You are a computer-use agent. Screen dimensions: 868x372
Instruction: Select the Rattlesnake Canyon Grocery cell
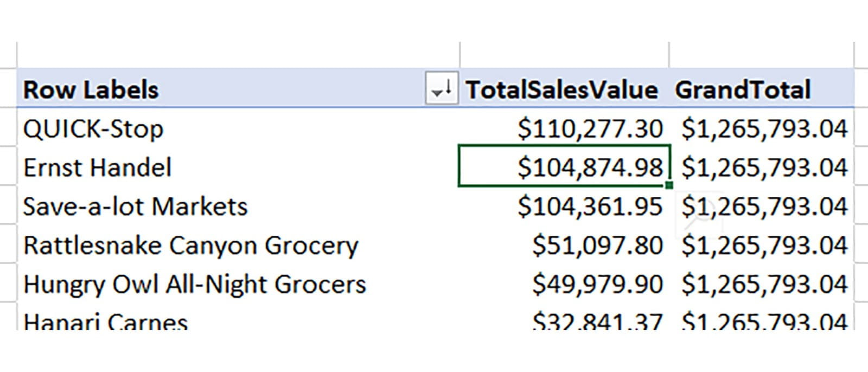pos(191,246)
